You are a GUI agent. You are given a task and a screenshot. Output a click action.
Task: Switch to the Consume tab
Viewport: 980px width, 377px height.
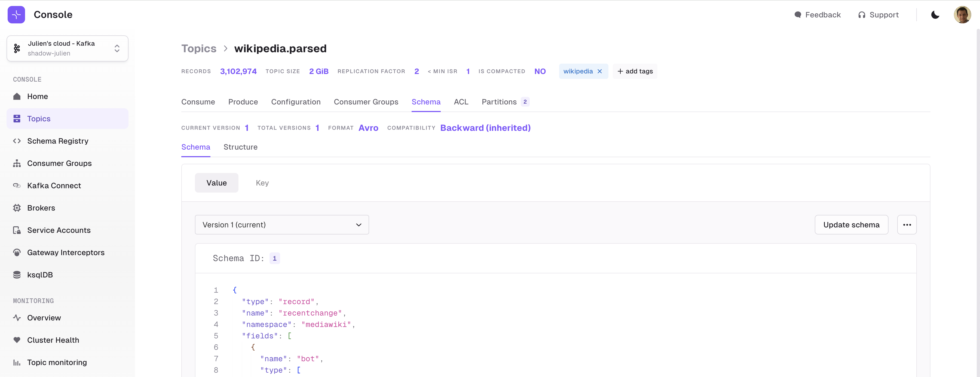pyautogui.click(x=198, y=102)
